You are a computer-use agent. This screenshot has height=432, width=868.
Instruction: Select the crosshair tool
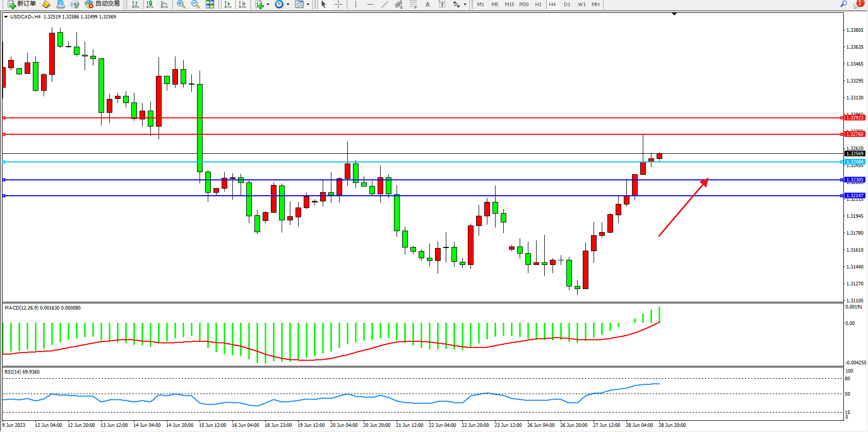click(339, 5)
